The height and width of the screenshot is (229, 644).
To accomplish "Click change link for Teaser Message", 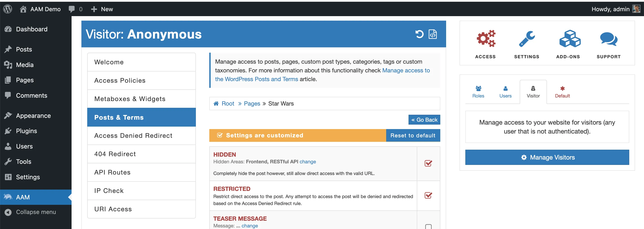I will 250,226.
